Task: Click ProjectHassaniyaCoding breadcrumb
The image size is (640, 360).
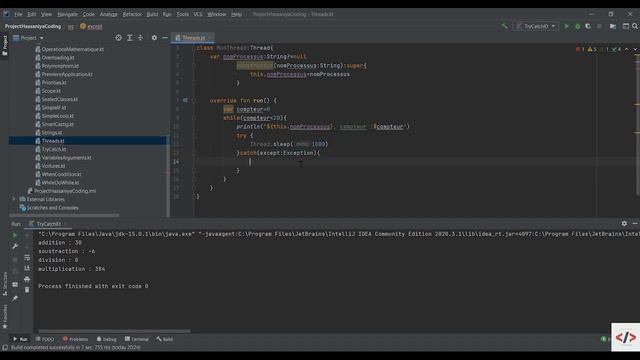Action: point(33,26)
